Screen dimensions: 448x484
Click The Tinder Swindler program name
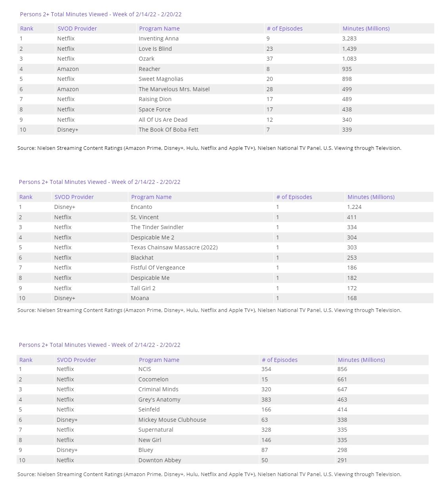(x=157, y=227)
